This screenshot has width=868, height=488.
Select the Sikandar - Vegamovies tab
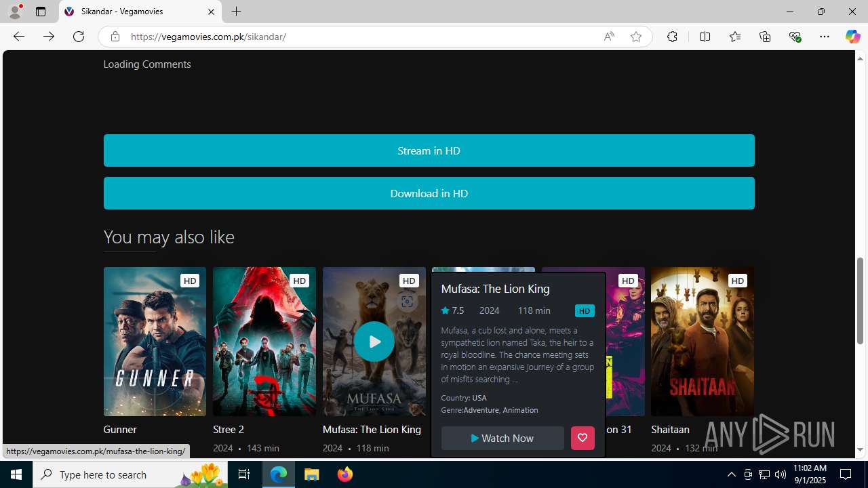pos(140,12)
